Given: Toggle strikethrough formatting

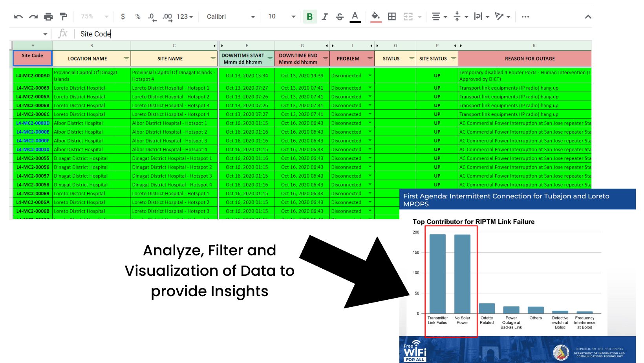Looking at the screenshot, I should pos(340,16).
